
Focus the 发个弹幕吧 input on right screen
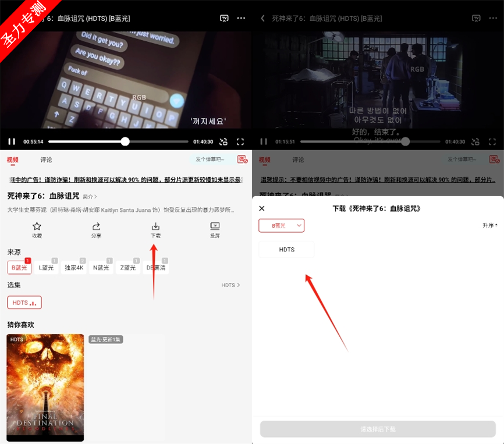[x=463, y=159]
